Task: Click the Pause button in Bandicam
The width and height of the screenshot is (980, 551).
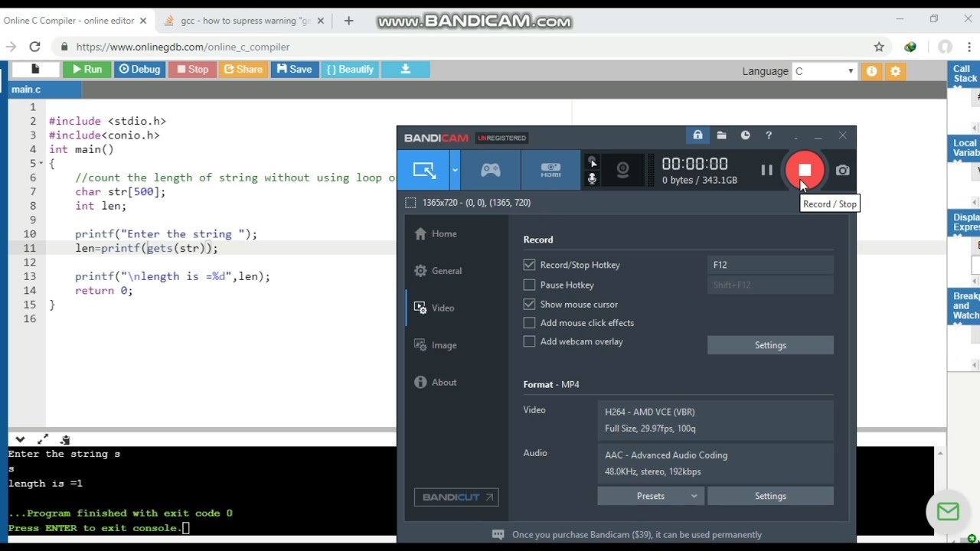Action: 766,171
